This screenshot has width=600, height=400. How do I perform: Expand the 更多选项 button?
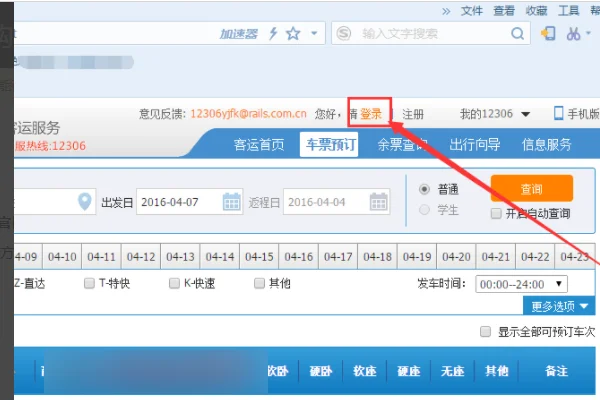tap(559, 306)
